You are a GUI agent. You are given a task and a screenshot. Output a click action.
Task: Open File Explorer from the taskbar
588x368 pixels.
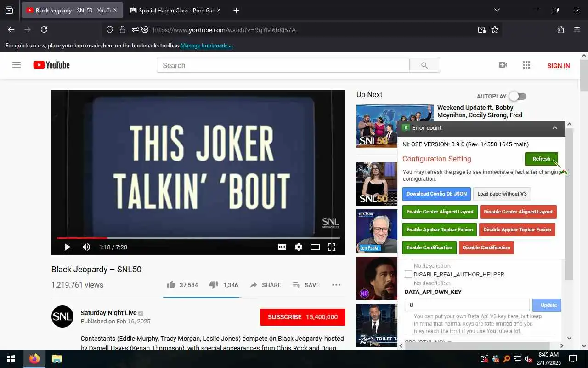[x=57, y=359]
